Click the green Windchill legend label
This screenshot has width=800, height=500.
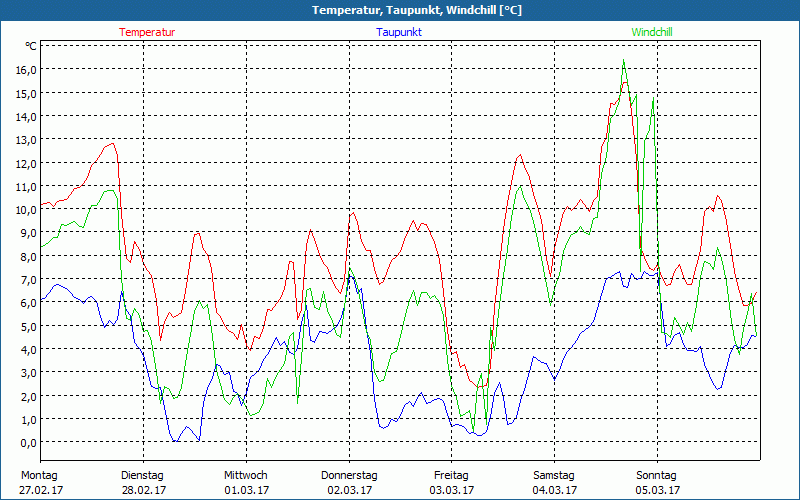[x=652, y=32]
